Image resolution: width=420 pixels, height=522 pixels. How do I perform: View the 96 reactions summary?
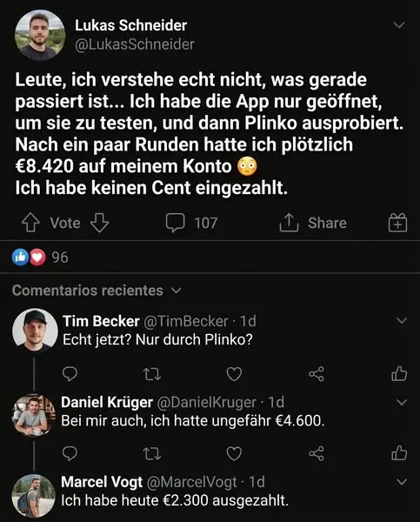pyautogui.click(x=40, y=258)
